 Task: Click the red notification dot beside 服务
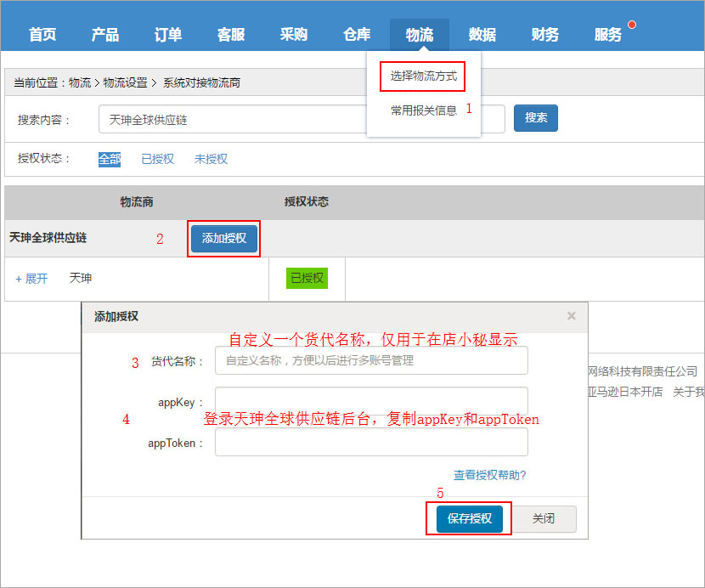[x=632, y=25]
